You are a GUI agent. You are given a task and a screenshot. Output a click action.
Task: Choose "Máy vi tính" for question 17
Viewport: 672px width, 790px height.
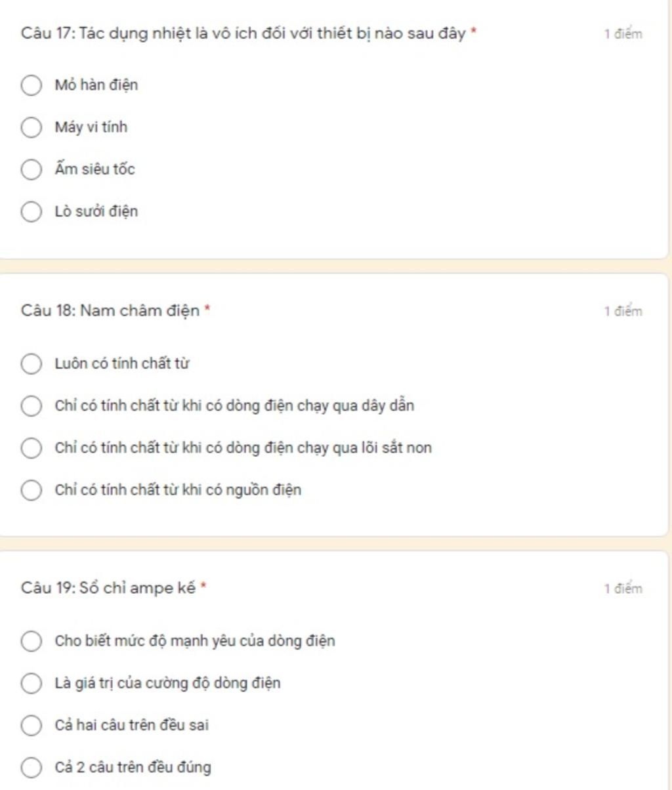pos(31,127)
